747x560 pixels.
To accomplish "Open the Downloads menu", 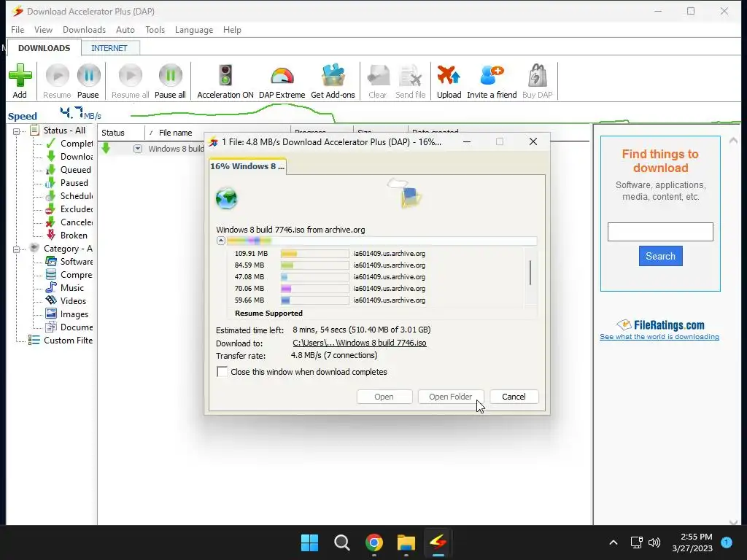I will [x=85, y=29].
